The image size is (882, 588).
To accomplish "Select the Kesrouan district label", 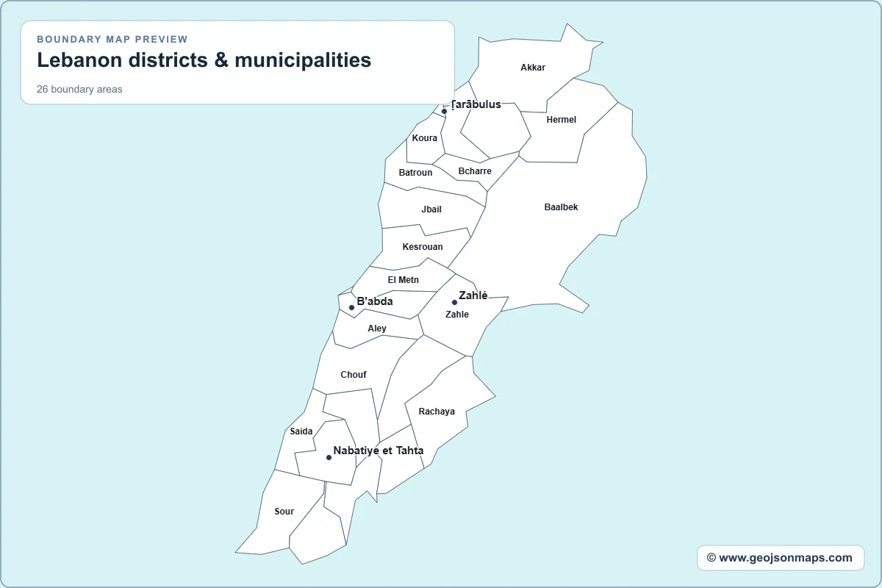I will pyautogui.click(x=423, y=247).
